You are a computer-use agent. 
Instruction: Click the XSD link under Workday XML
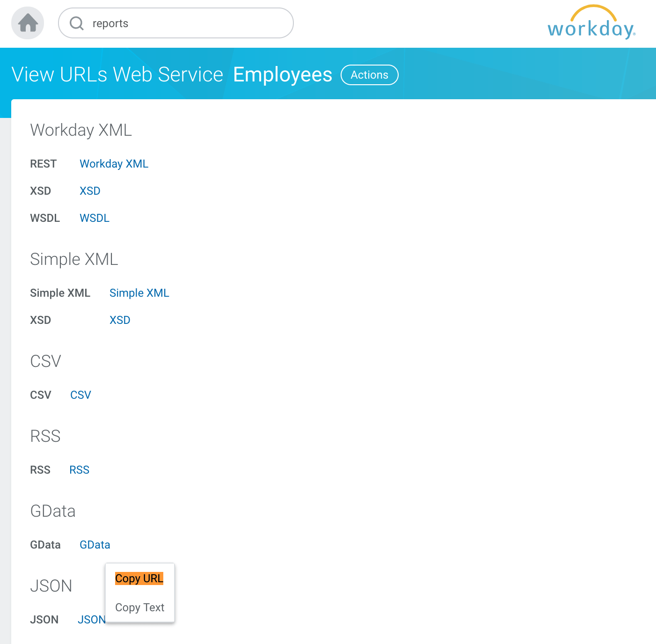(90, 191)
